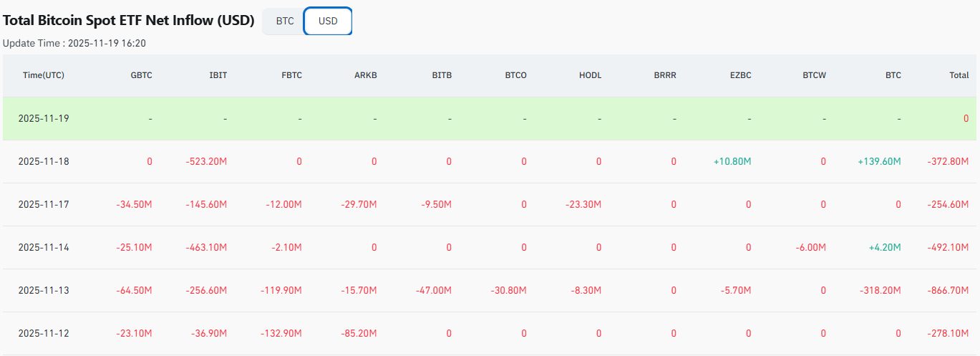Click the -64.50M GBTC value
This screenshot has width=980, height=356.
[134, 291]
